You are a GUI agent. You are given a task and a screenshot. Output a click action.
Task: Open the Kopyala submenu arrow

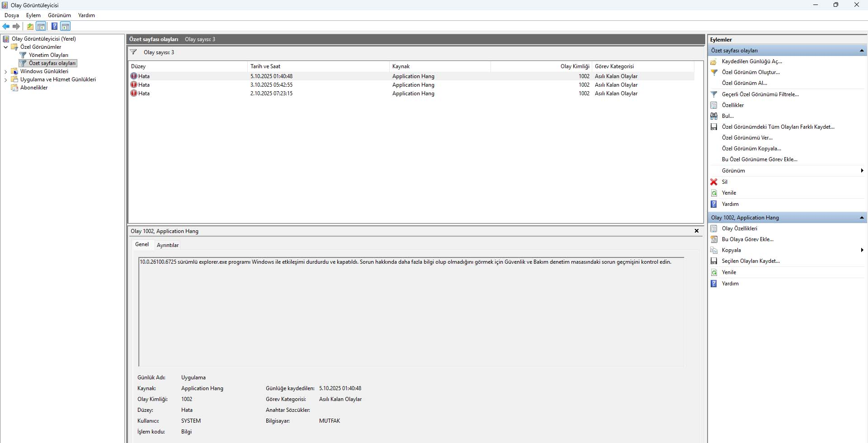pos(862,250)
